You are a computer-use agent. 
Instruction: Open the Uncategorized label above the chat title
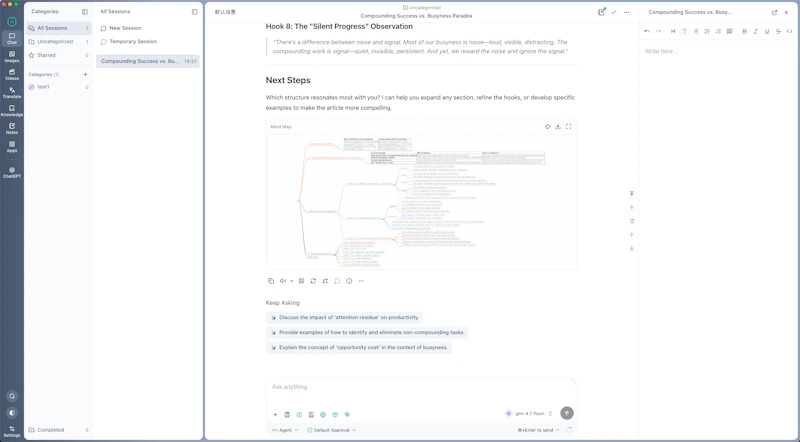pyautogui.click(x=421, y=8)
